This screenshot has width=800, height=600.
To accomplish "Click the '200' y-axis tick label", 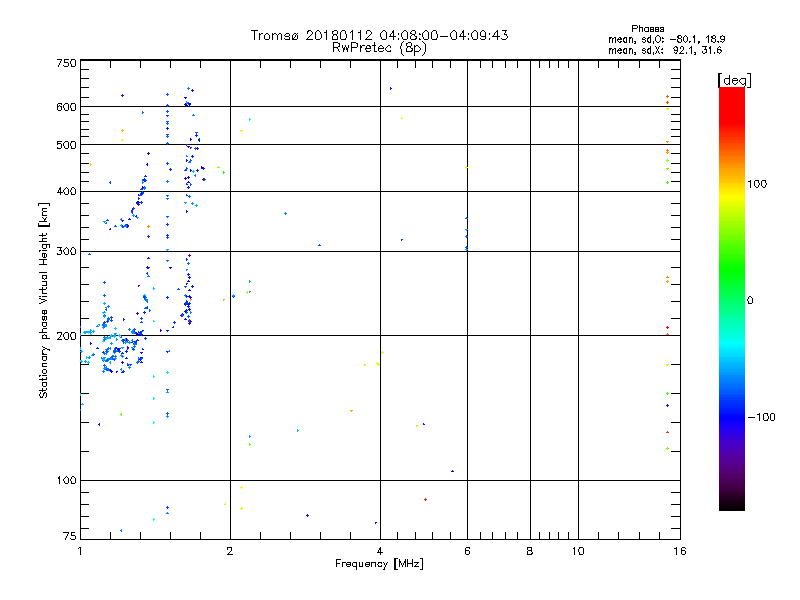I will (67, 336).
